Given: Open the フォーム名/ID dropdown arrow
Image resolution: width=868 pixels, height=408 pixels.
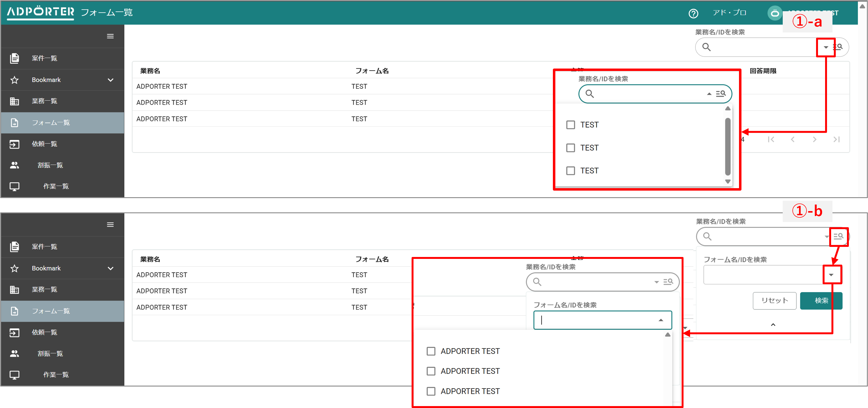Looking at the screenshot, I should tap(831, 275).
